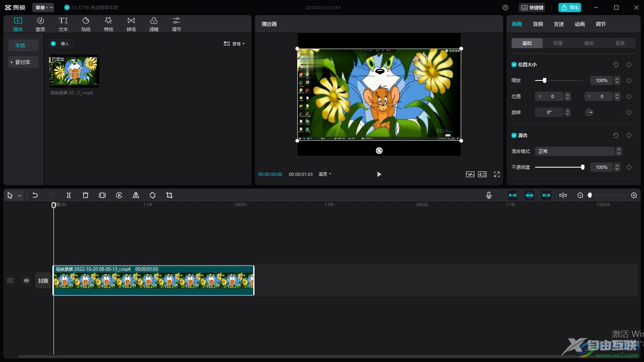Toggle linkage button in timeline toolbar
This screenshot has width=644, height=362.
546,195
